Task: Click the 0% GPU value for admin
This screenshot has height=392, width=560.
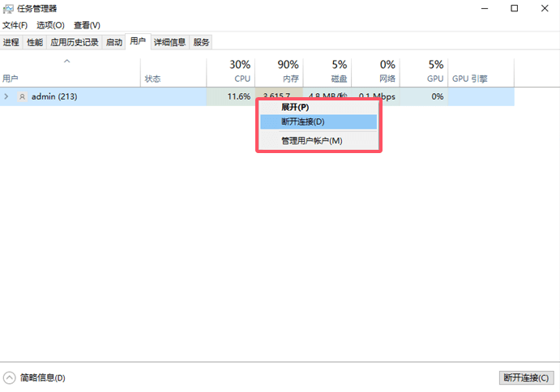Action: pos(438,96)
